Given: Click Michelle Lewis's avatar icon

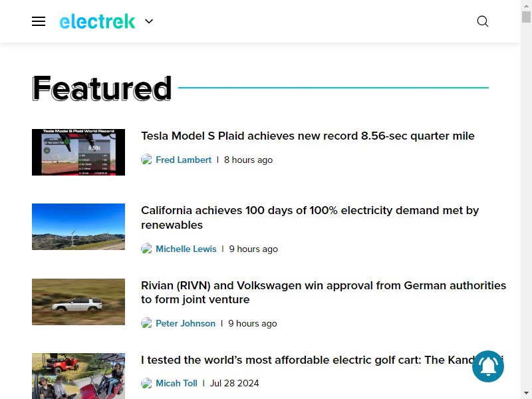Looking at the screenshot, I should click(x=146, y=249).
